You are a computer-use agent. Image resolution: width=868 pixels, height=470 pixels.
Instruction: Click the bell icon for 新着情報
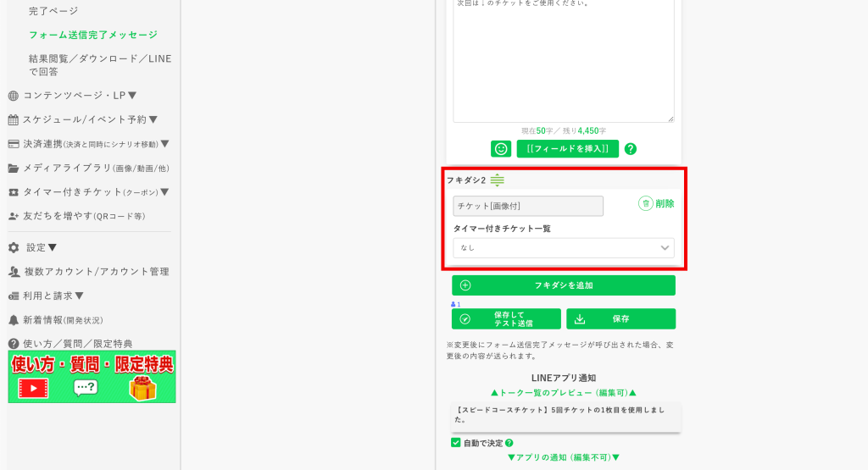click(14, 320)
